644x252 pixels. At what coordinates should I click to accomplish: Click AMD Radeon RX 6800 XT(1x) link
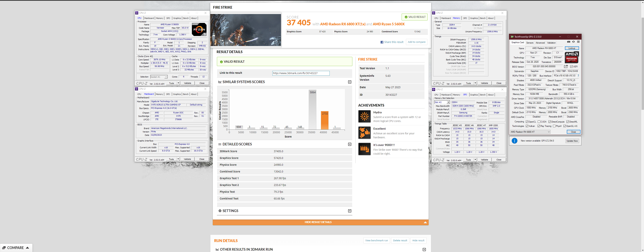tap(343, 24)
